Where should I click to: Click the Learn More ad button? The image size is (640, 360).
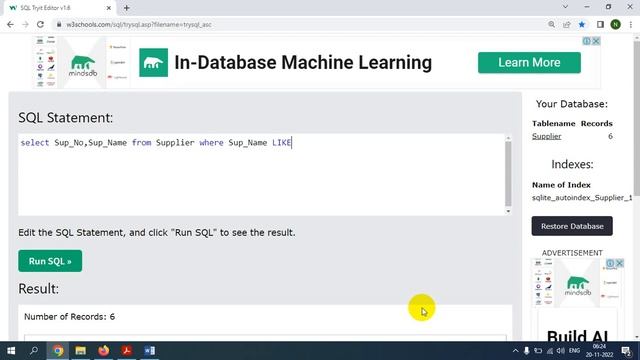click(529, 62)
